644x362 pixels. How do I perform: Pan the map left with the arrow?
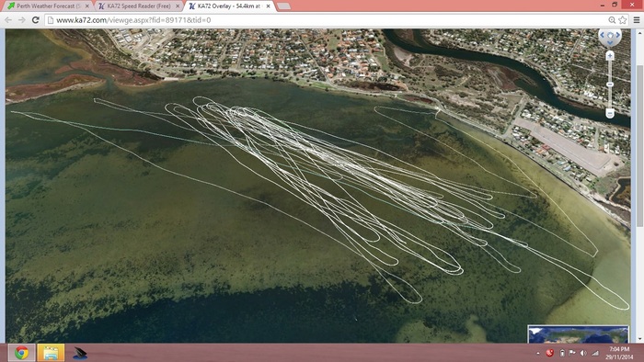[x=603, y=35]
